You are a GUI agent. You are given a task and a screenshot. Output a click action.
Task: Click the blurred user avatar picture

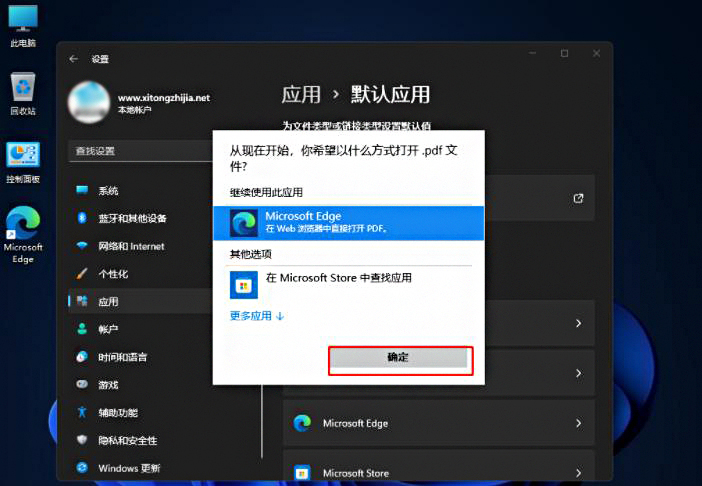pyautogui.click(x=89, y=102)
